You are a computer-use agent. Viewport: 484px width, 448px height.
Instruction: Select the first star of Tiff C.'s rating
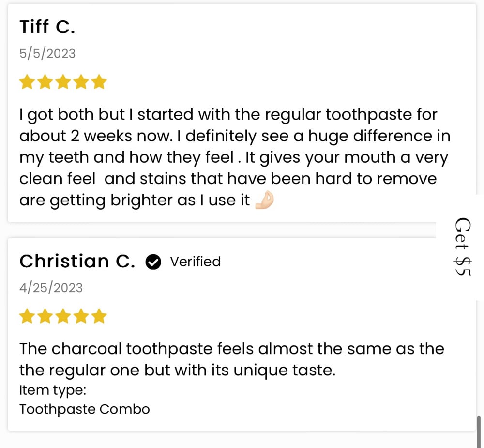tap(27, 82)
